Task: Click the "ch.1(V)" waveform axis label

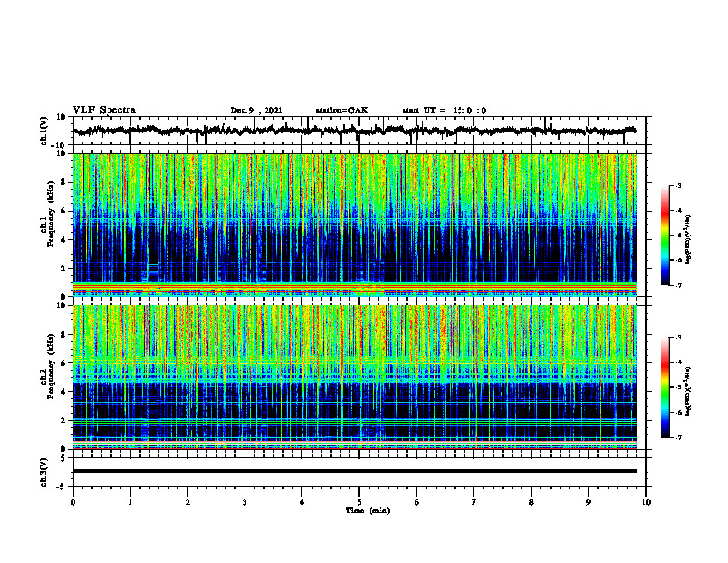Action: [x=44, y=131]
